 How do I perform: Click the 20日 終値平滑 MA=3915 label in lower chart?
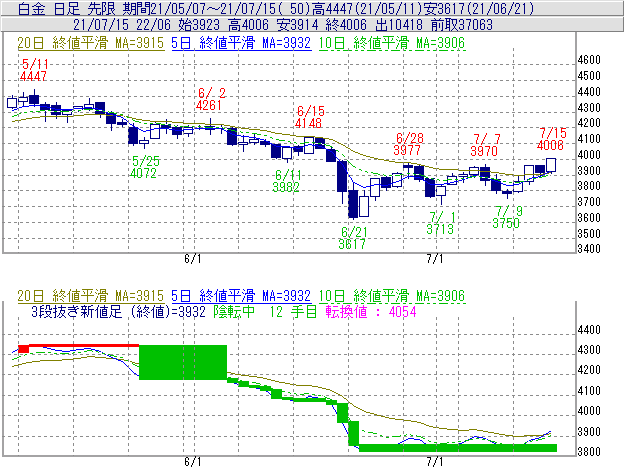(x=91, y=296)
